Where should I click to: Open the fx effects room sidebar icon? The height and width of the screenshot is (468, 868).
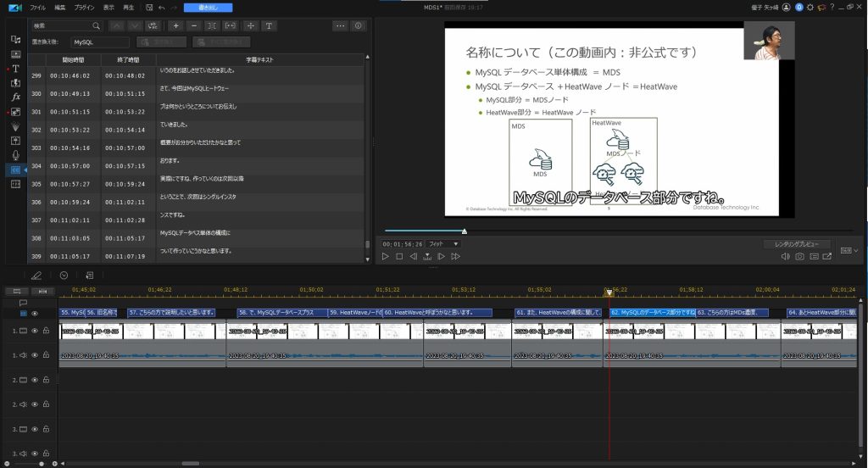click(x=15, y=97)
